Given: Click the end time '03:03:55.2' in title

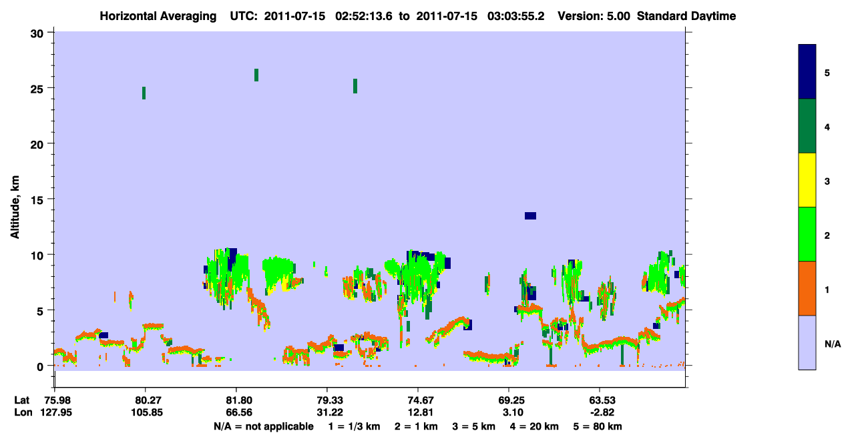Looking at the screenshot, I should [517, 16].
